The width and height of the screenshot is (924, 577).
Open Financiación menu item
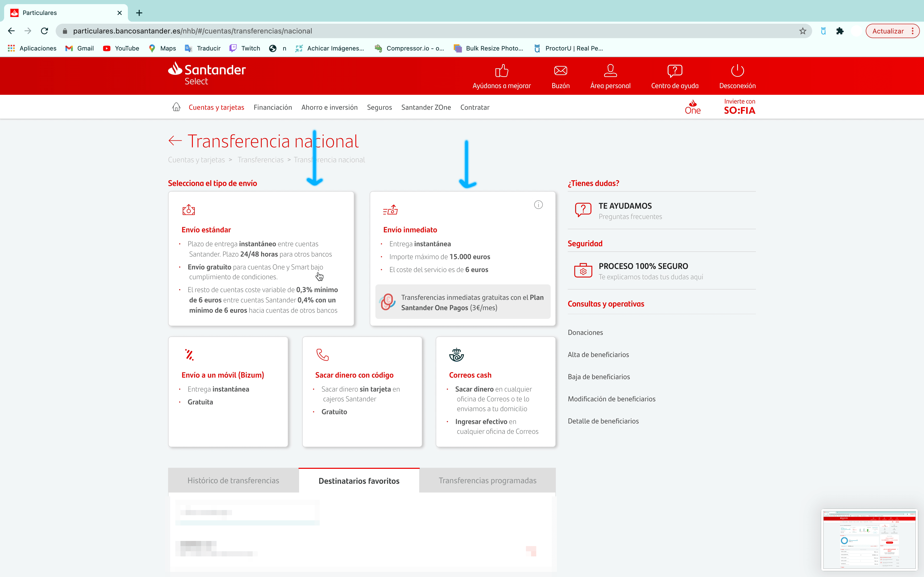point(272,106)
